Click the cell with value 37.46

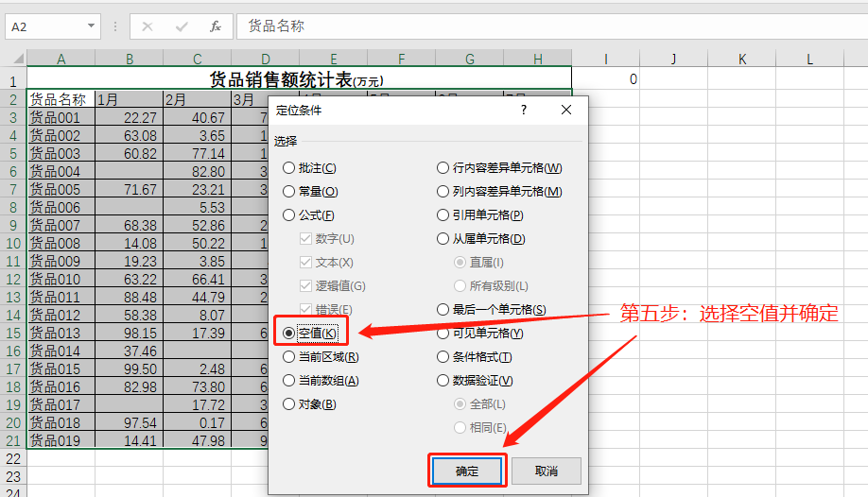point(129,351)
